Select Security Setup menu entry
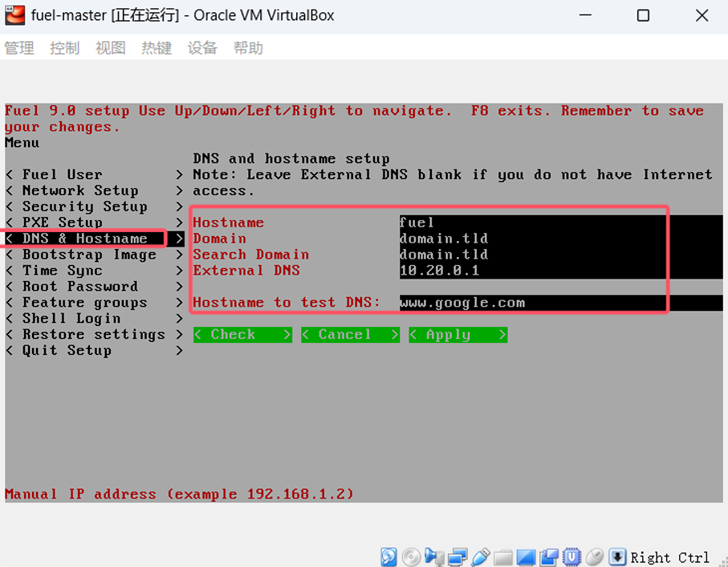728x567 pixels. [95, 206]
